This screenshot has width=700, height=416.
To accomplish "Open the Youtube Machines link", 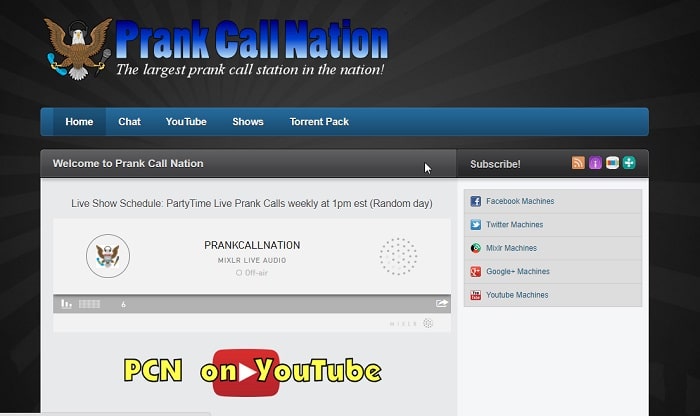I will [517, 295].
